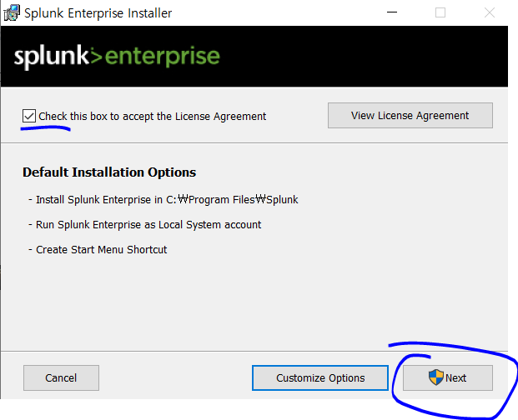Cancel the Splunk installation
The width and height of the screenshot is (518, 420).
pyautogui.click(x=61, y=377)
